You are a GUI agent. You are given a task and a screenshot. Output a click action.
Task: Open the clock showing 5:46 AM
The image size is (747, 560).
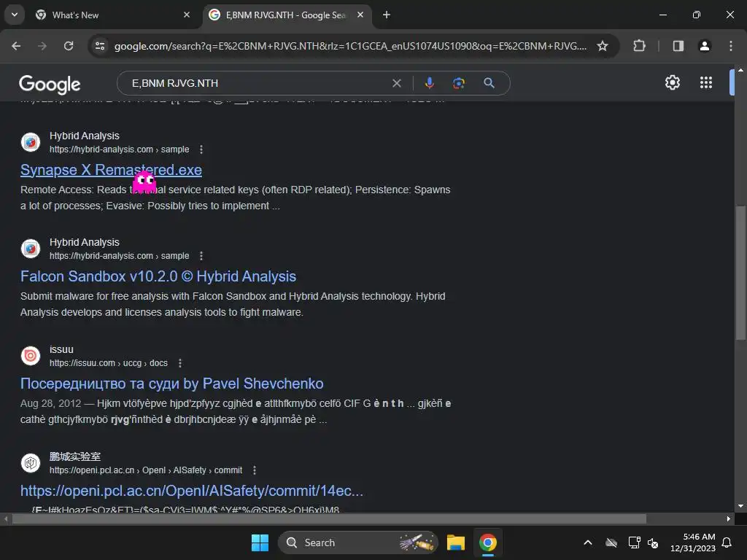coord(693,542)
